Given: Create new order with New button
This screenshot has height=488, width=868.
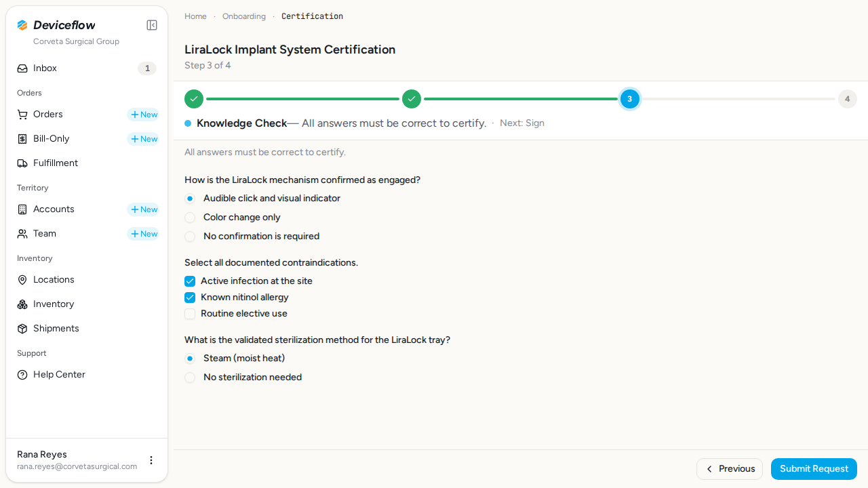Looking at the screenshot, I should click(143, 115).
